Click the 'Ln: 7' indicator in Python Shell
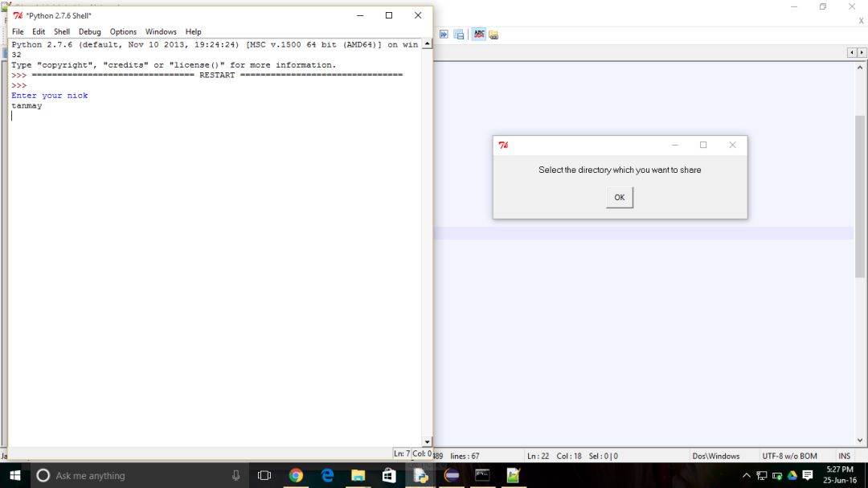Image resolution: width=868 pixels, height=488 pixels. point(402,453)
